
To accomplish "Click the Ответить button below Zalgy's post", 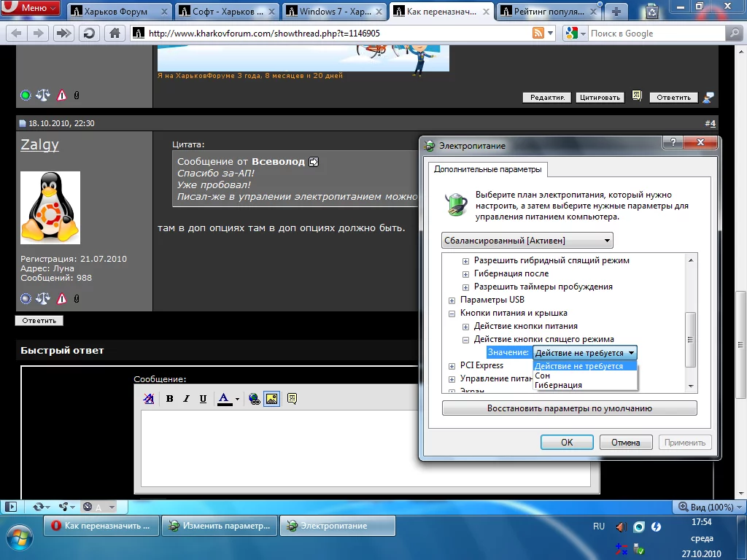I will (39, 321).
